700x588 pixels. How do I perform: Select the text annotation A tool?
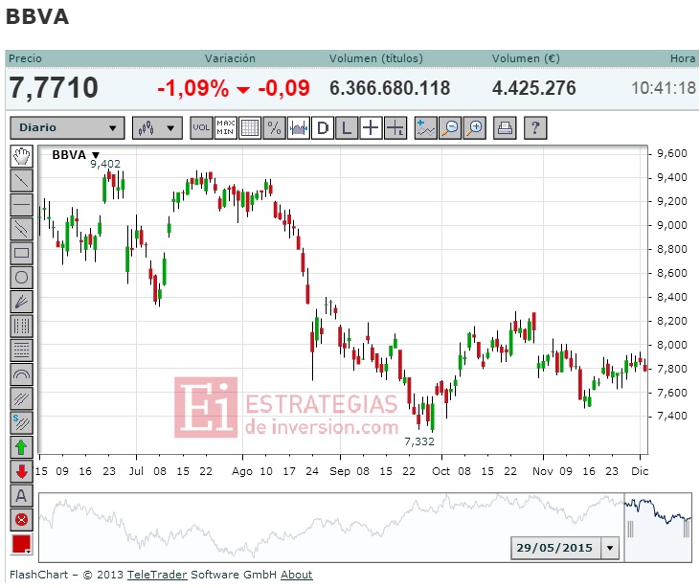(x=21, y=495)
